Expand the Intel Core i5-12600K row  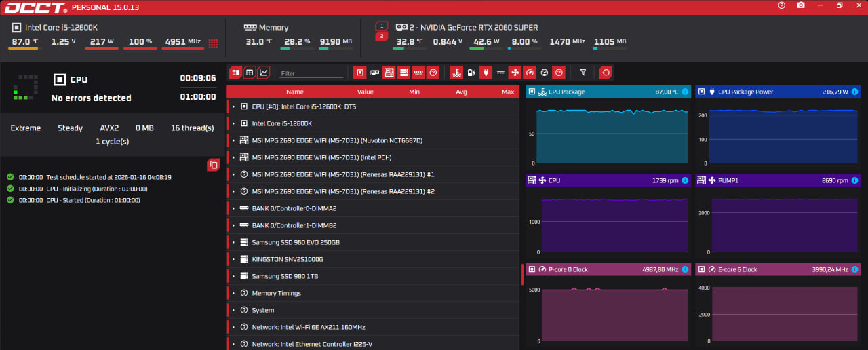click(x=233, y=123)
